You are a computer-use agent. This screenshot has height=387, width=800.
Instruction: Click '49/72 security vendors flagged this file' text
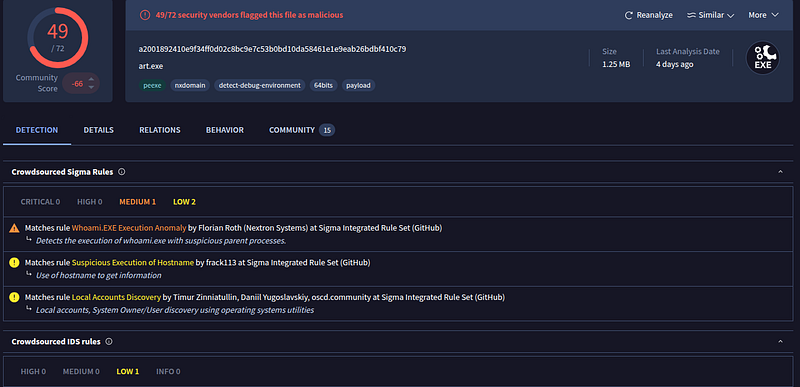[x=249, y=15]
